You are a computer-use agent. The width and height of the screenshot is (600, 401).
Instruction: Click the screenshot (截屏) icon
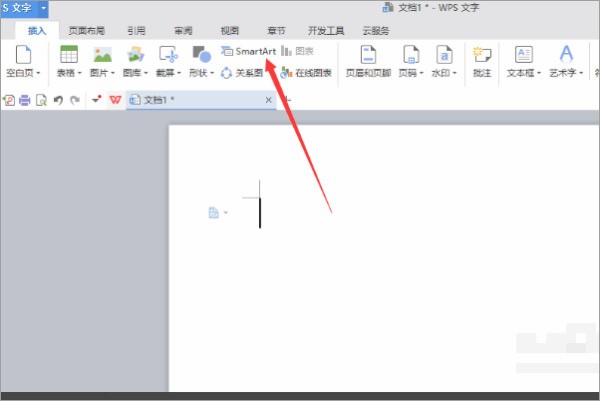pos(168,55)
